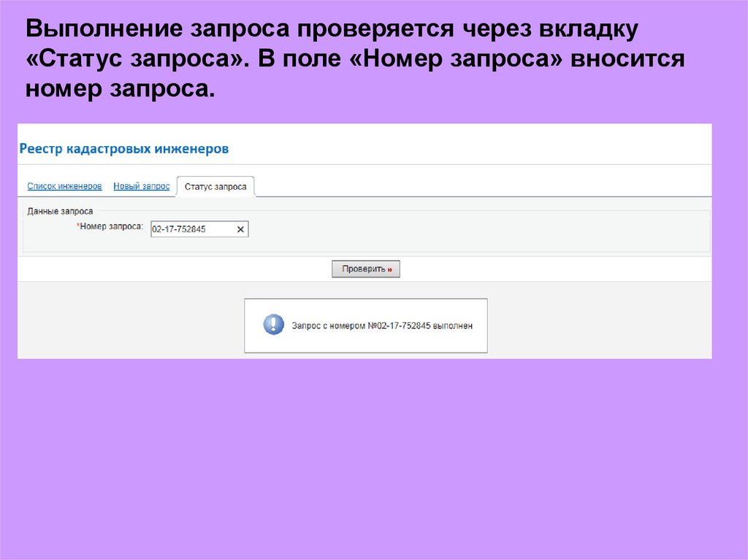Click the red double-arrow on Проверить
This screenshot has width=748, height=560.
click(390, 269)
